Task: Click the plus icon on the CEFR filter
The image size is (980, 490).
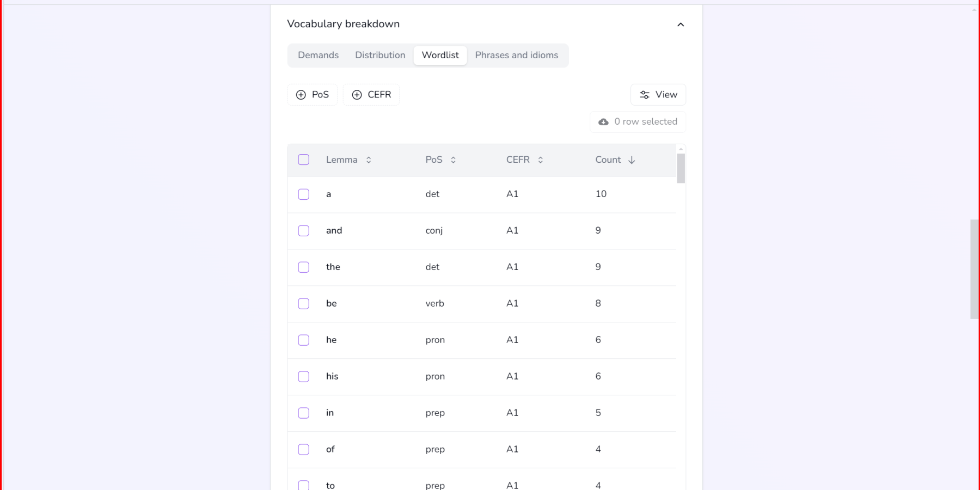Action: (357, 94)
